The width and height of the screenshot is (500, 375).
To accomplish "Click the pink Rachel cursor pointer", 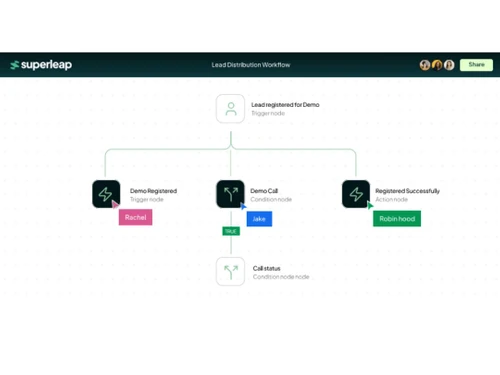I will (x=115, y=204).
